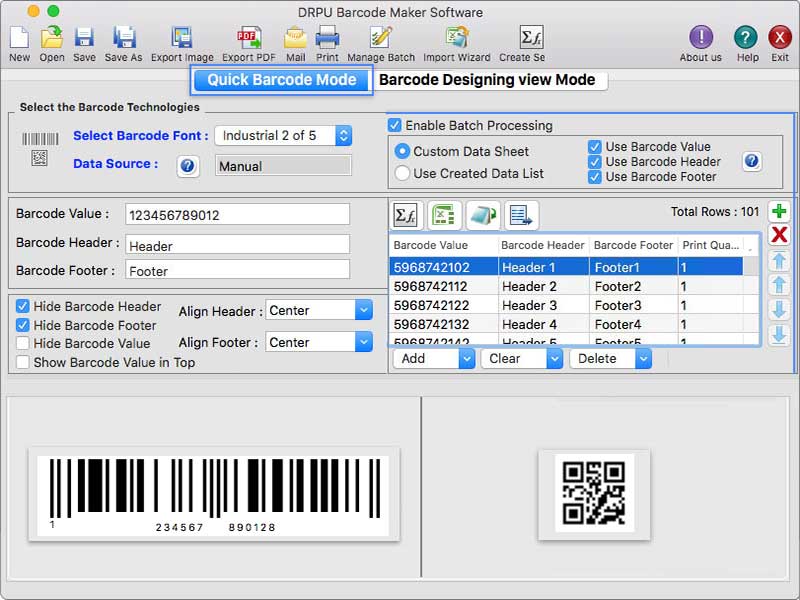Click the Mail toolbar icon
This screenshot has height=600, width=800.
click(294, 40)
